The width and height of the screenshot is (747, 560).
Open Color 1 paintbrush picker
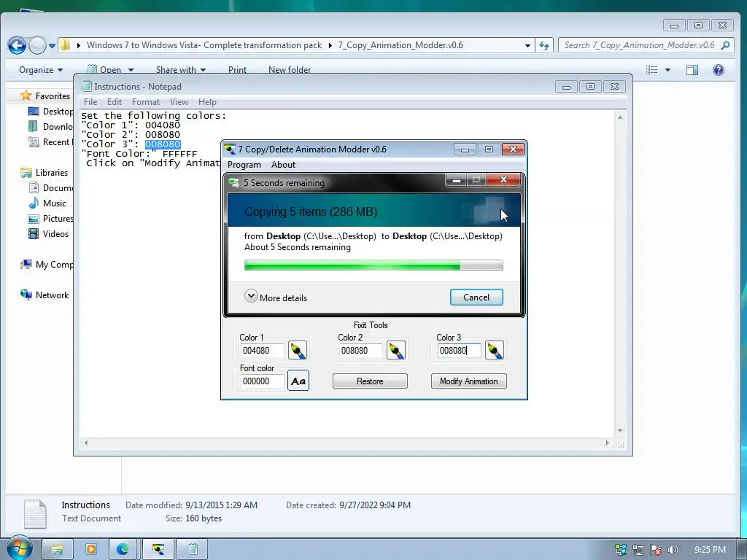click(298, 351)
